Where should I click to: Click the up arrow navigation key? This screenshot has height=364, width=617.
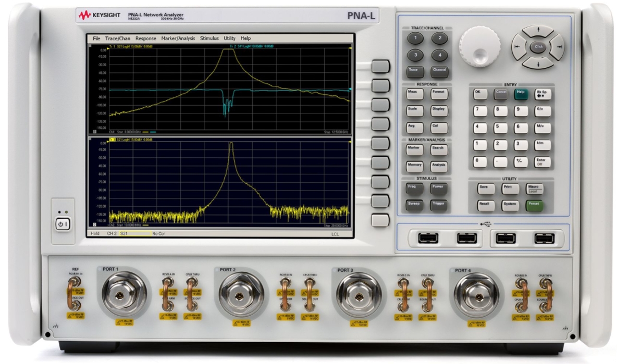pos(538,31)
